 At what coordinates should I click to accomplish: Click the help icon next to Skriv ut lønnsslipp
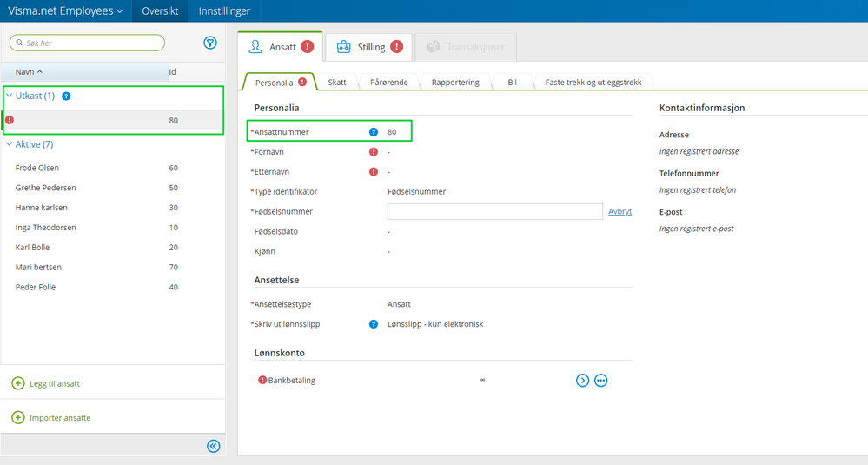point(373,324)
